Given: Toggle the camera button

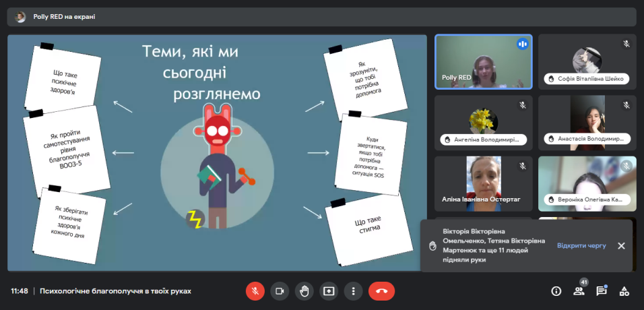Looking at the screenshot, I should tap(280, 291).
